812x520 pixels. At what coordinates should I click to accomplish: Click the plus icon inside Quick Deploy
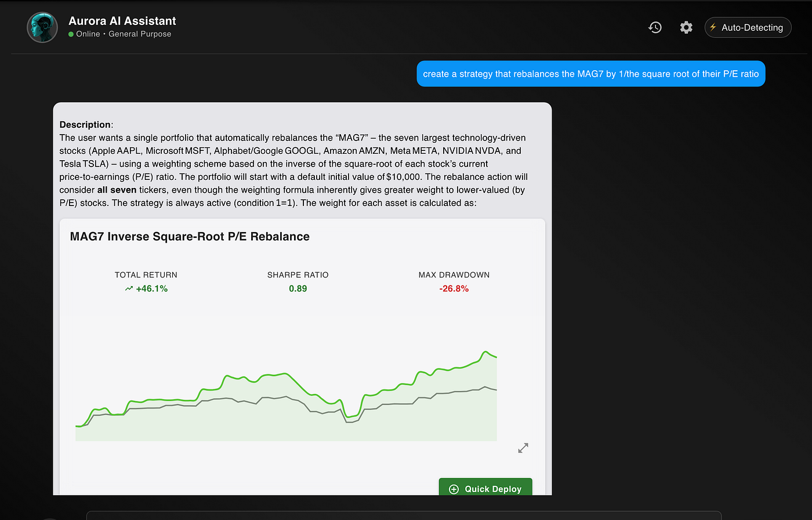tap(454, 488)
